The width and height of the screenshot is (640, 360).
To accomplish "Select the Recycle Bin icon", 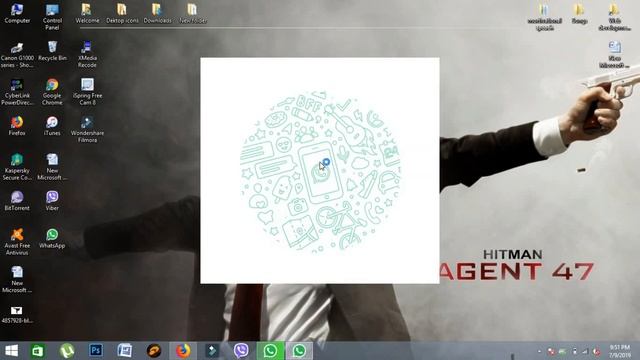I will pos(52,51).
